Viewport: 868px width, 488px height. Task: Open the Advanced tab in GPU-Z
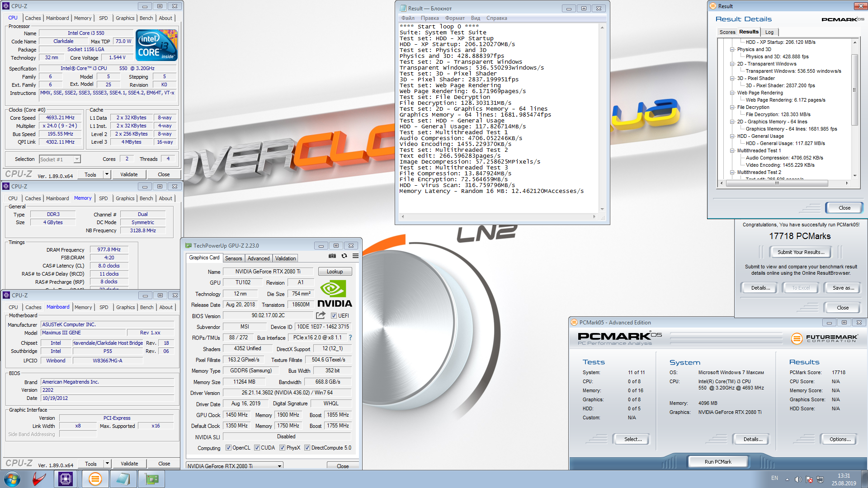click(259, 258)
